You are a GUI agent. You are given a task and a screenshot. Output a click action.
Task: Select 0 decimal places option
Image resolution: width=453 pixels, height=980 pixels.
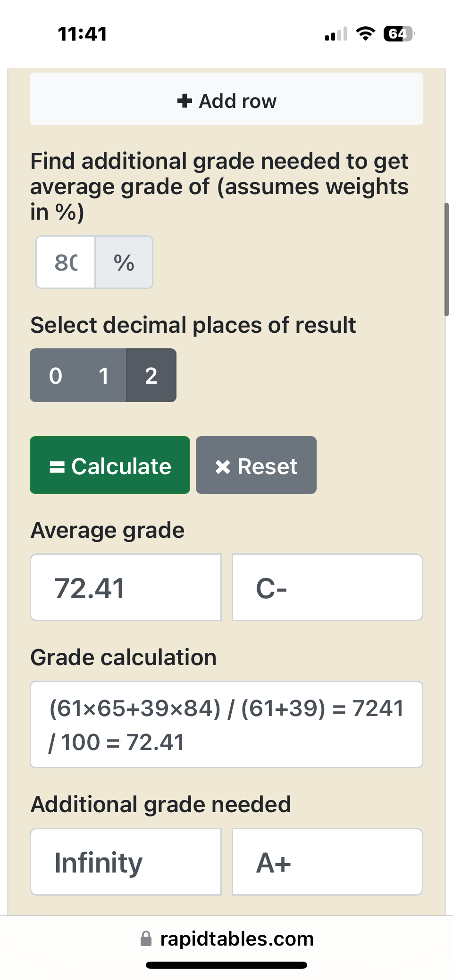click(55, 376)
